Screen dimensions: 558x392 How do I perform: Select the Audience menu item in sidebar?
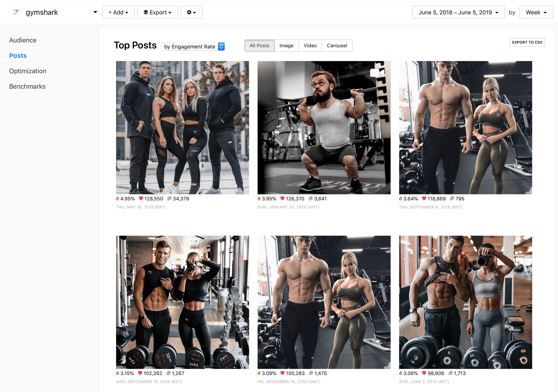[23, 39]
